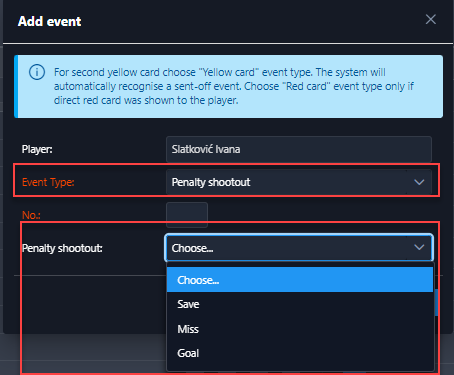The height and width of the screenshot is (375, 454).
Task: Click the Penalty shootout field chevron arrow
Action: click(419, 247)
